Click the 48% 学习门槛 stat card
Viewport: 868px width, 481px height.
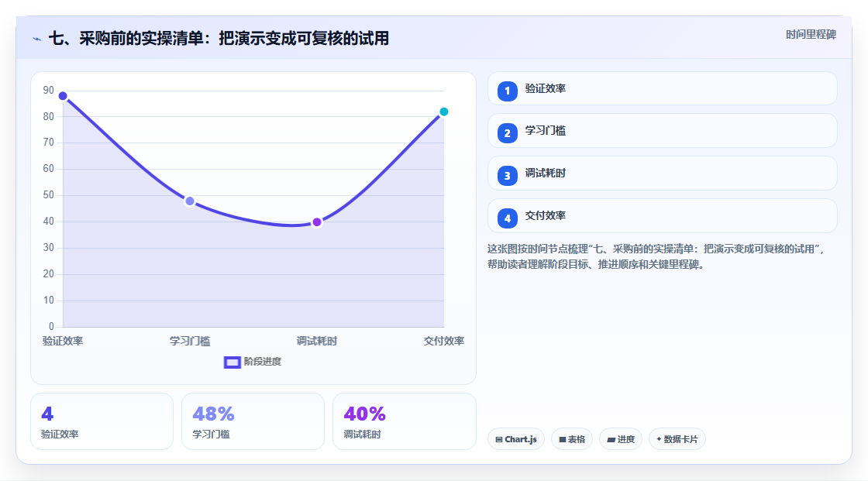253,421
